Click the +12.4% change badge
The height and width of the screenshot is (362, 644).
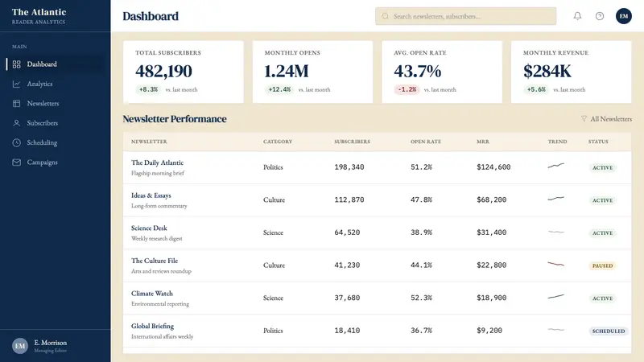(279, 89)
